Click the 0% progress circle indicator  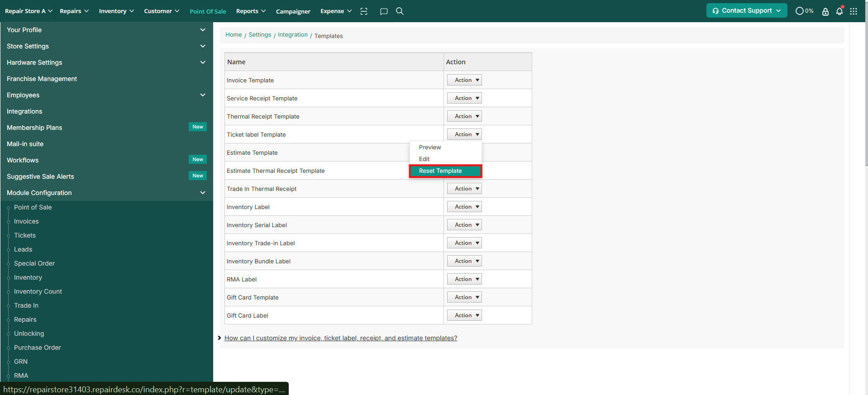coord(805,11)
